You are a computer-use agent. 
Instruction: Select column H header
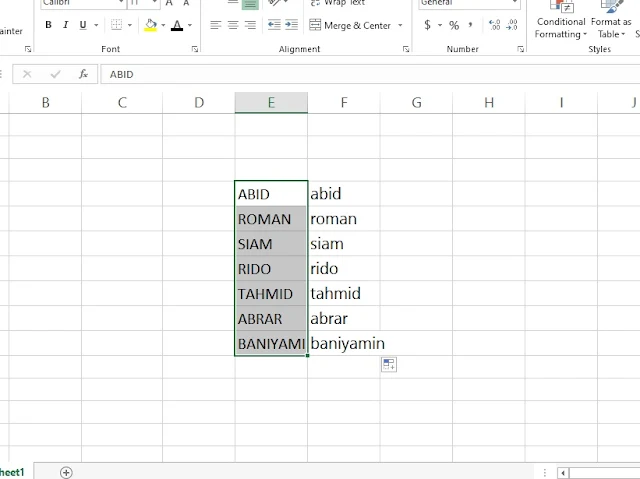tap(489, 102)
